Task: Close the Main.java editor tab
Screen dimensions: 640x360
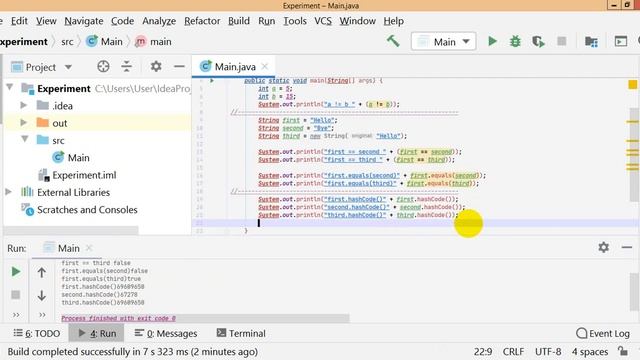Action: pyautogui.click(x=265, y=67)
